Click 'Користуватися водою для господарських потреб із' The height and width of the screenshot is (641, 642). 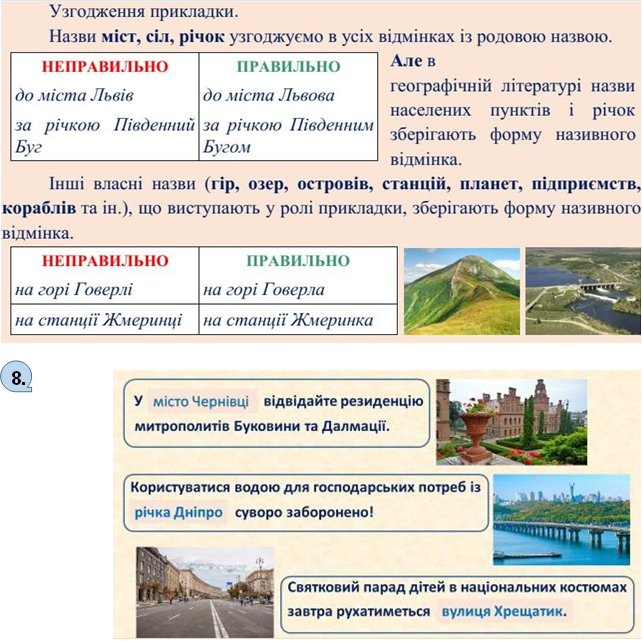[x=305, y=488]
